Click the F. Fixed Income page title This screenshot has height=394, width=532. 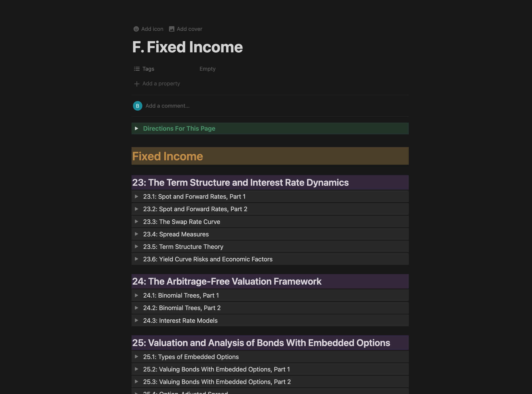pyautogui.click(x=187, y=47)
